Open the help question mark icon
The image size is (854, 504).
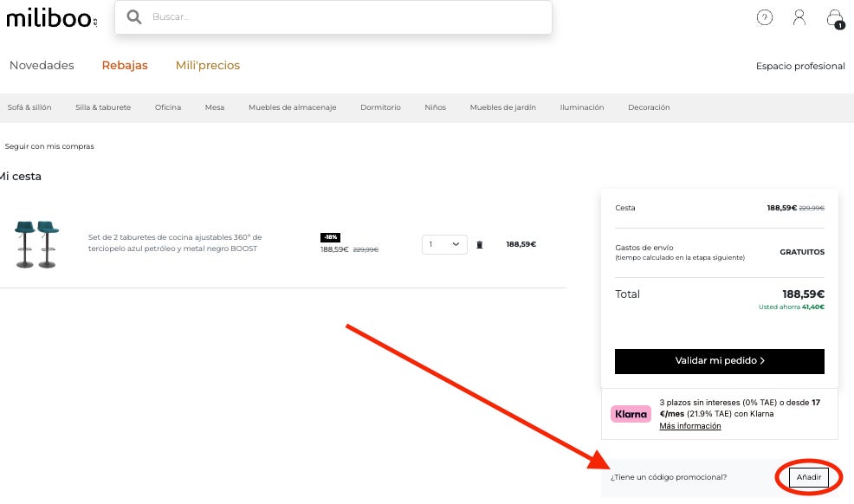764,17
